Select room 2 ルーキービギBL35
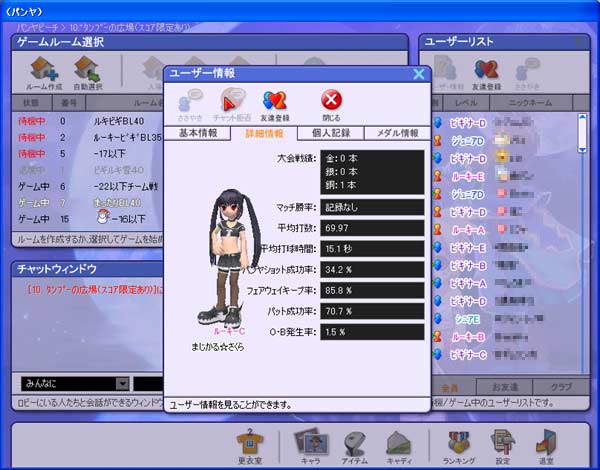 pyautogui.click(x=88, y=137)
